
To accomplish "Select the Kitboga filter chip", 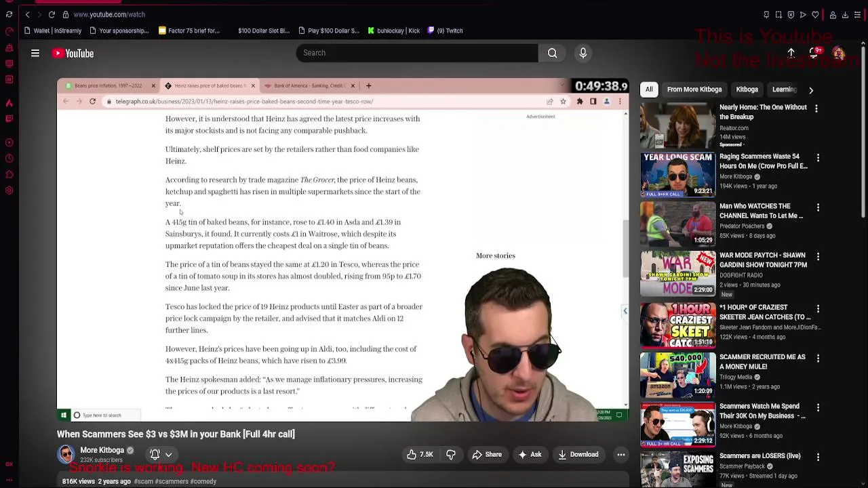I will [747, 89].
